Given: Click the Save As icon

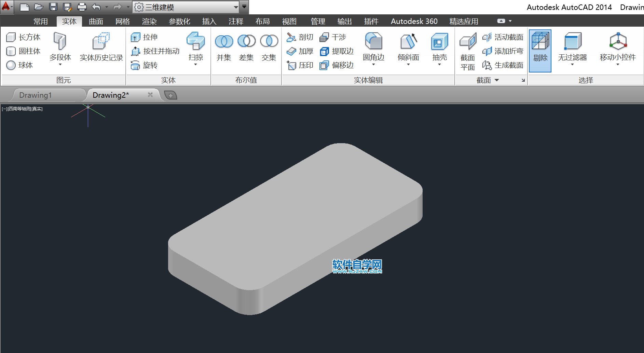Looking at the screenshot, I should point(67,7).
